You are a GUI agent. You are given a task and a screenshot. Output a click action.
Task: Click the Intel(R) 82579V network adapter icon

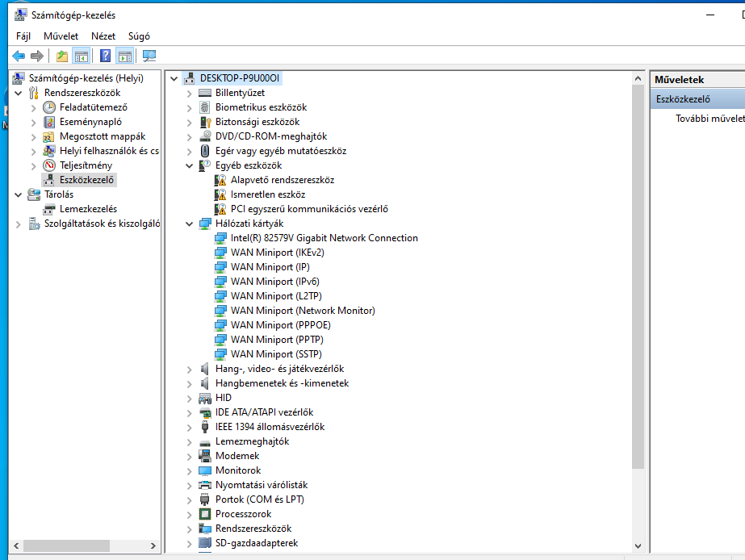click(220, 238)
